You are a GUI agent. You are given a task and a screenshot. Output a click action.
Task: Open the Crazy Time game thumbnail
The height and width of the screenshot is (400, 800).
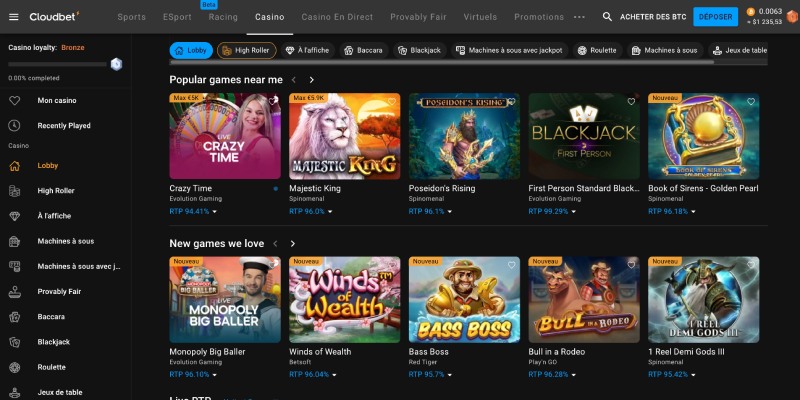225,136
